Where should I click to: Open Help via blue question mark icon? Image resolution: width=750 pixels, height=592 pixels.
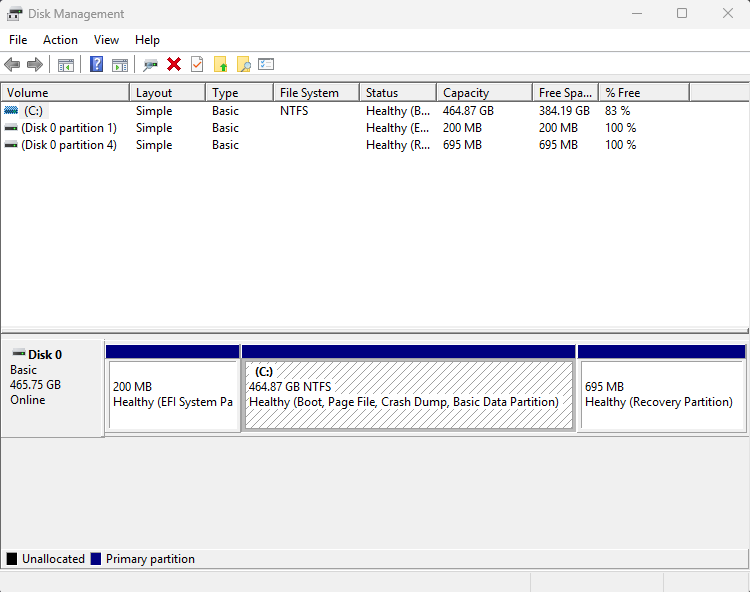point(96,64)
